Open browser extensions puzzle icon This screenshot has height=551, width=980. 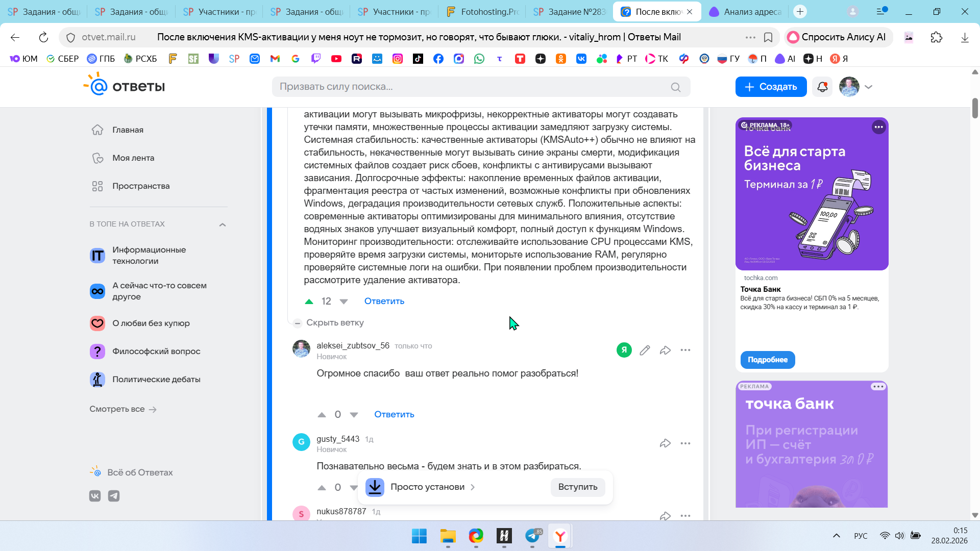pyautogui.click(x=937, y=37)
